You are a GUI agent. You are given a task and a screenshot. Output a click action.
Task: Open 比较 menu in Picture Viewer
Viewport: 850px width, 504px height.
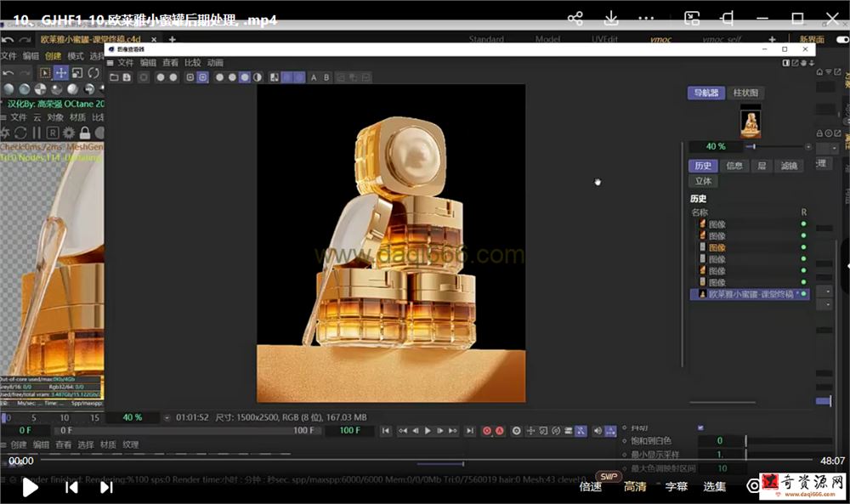(192, 63)
